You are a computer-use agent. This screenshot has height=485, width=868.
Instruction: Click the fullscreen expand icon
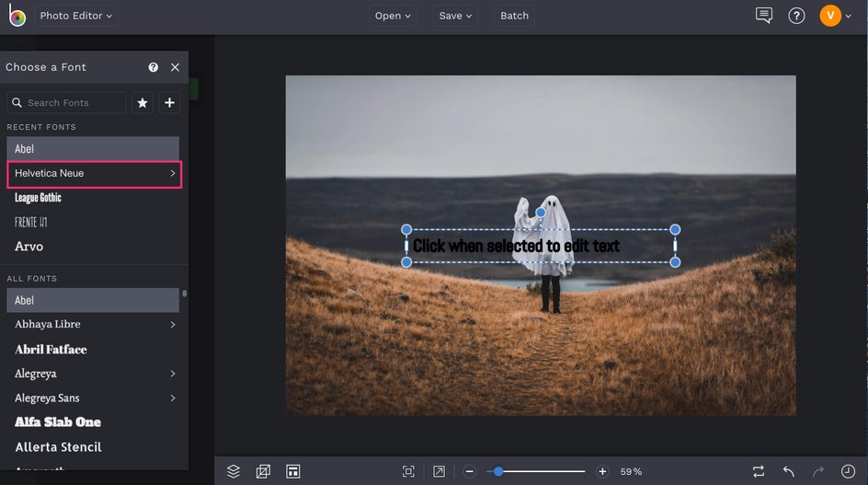tap(439, 471)
